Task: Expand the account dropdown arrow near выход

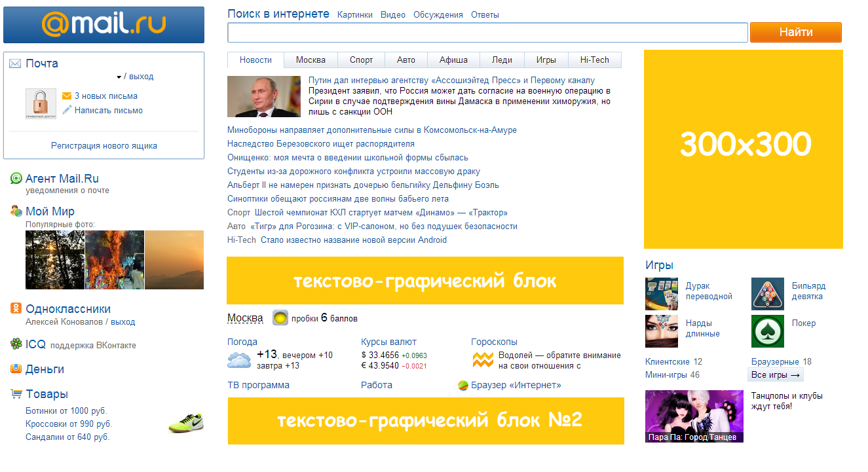Action: (119, 77)
